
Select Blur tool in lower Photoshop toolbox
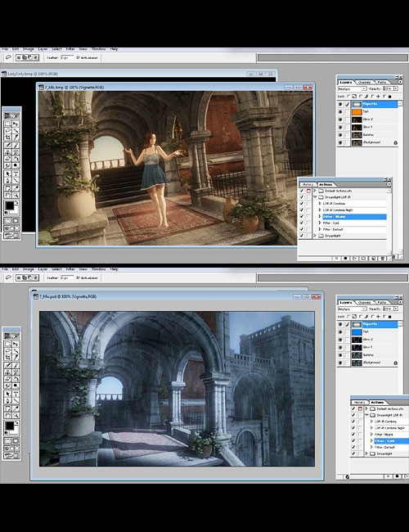(x=8, y=385)
